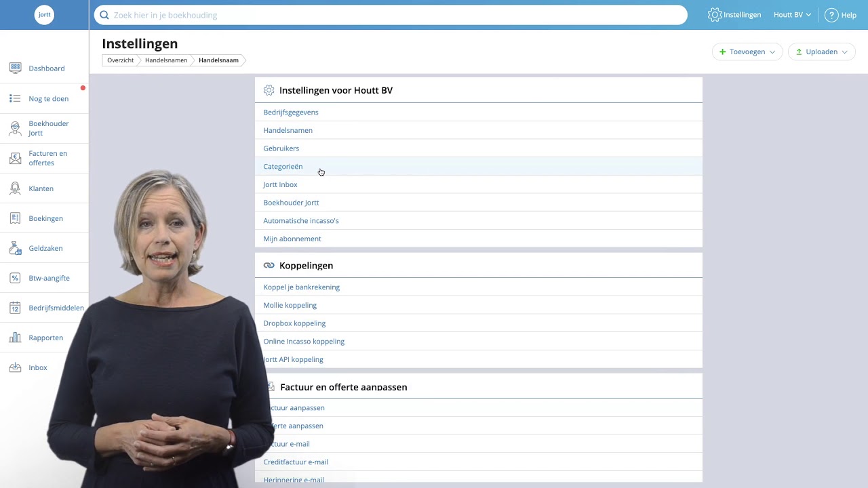
Task: Open Mollie koppeling link
Action: coord(290,305)
